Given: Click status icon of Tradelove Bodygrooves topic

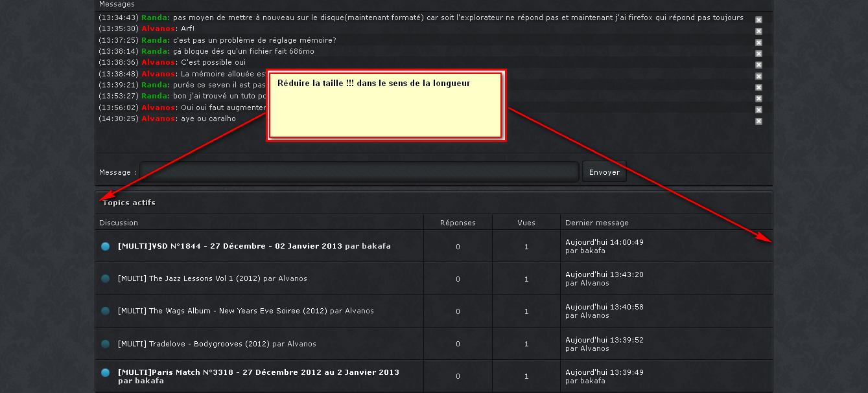Looking at the screenshot, I should click(106, 344).
